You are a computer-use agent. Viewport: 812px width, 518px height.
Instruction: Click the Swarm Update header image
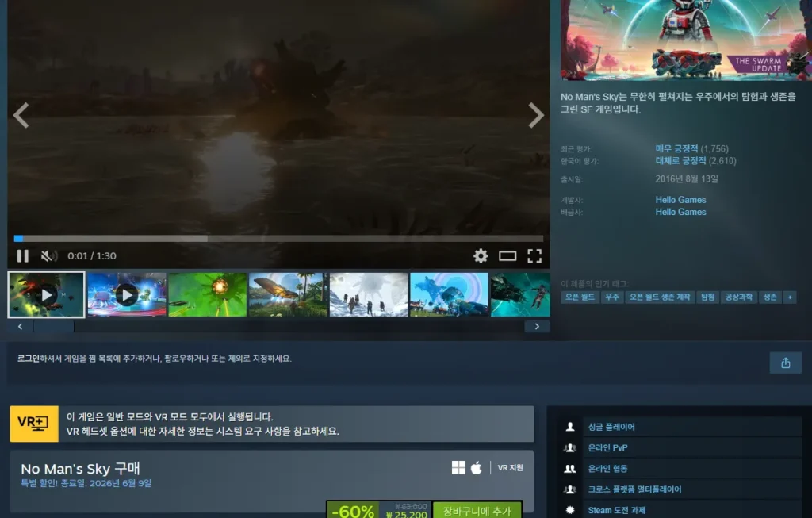686,40
